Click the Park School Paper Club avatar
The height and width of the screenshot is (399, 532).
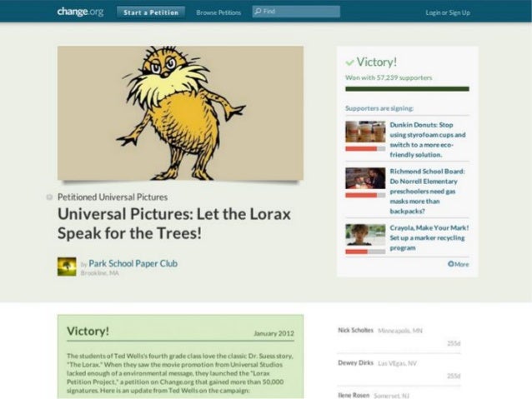pyautogui.click(x=67, y=267)
